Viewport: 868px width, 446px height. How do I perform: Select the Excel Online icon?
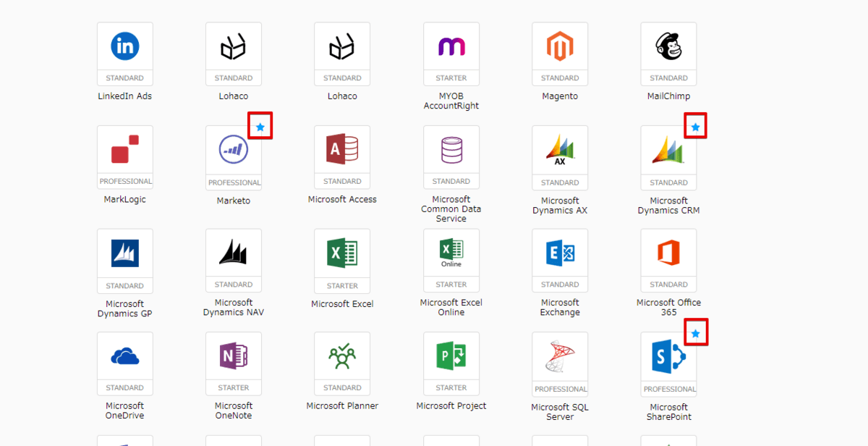click(451, 253)
